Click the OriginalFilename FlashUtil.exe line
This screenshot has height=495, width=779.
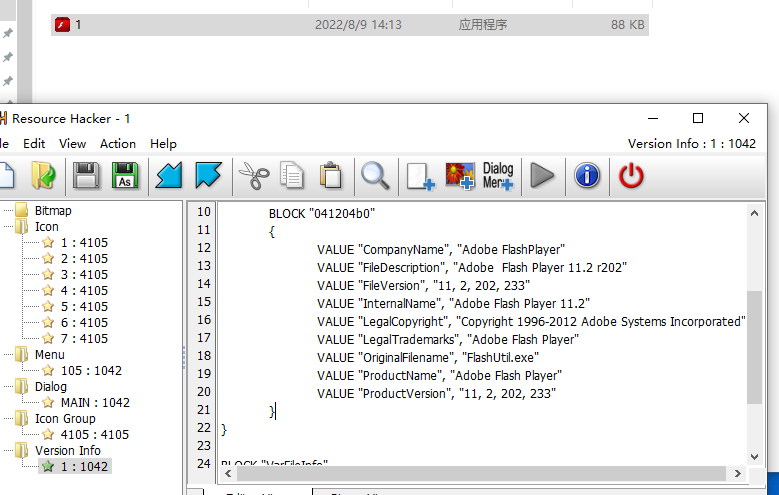tap(428, 357)
